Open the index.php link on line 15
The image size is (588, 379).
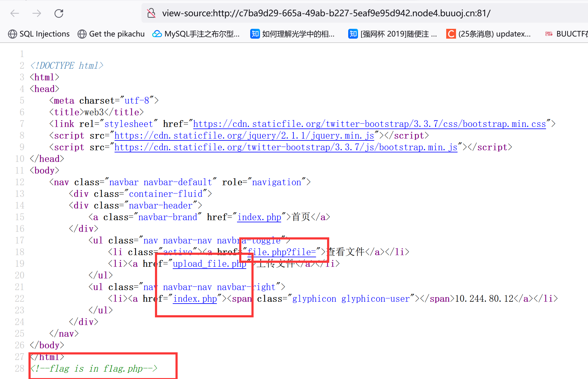click(259, 217)
